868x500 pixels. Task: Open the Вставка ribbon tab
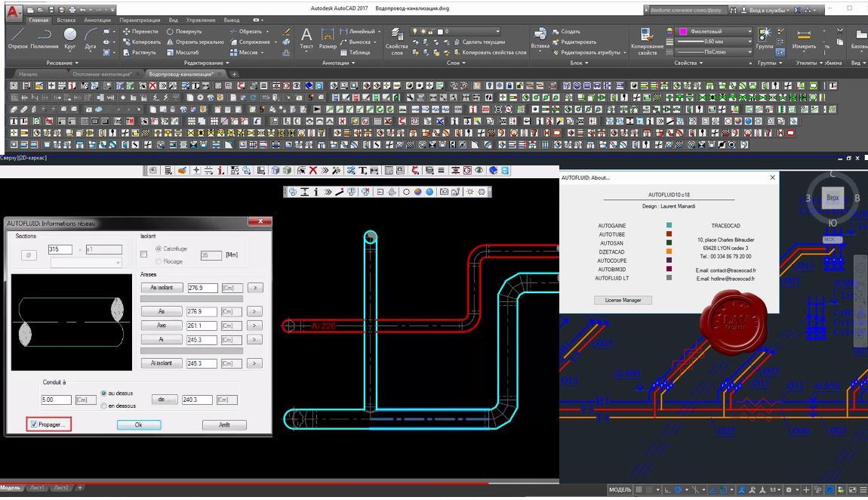[x=66, y=20]
